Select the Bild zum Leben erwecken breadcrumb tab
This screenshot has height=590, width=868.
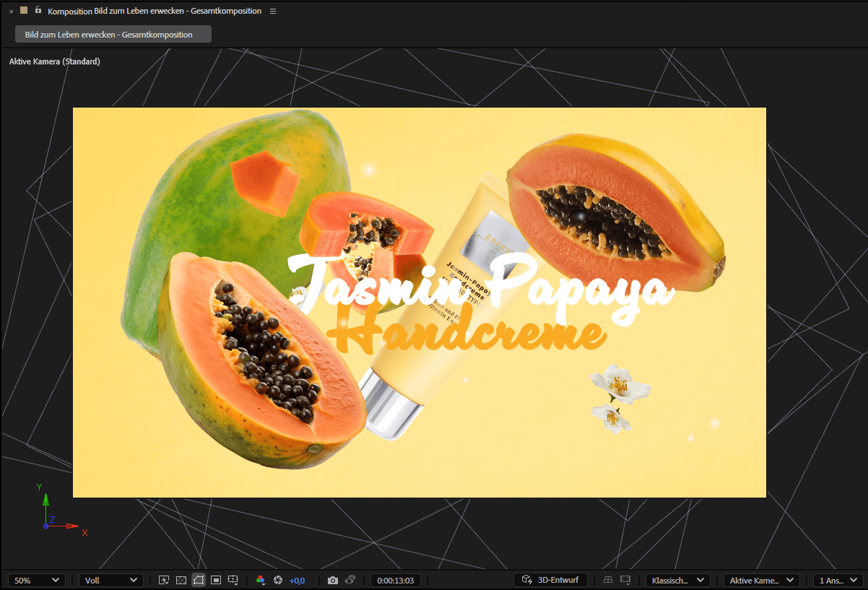coord(113,35)
